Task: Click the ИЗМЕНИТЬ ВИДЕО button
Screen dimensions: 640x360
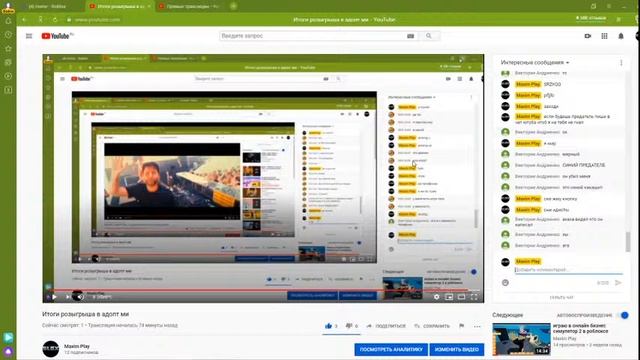Action: 457,349
